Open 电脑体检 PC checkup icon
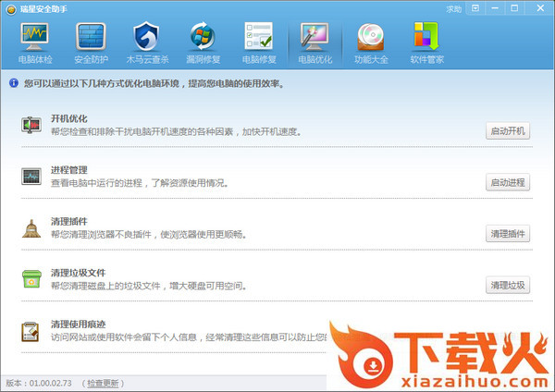This screenshot has height=392, width=555. tap(34, 37)
